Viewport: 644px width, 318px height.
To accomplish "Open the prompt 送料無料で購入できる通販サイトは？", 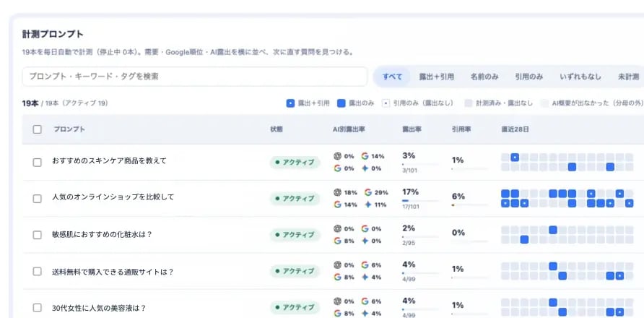I will (113, 272).
